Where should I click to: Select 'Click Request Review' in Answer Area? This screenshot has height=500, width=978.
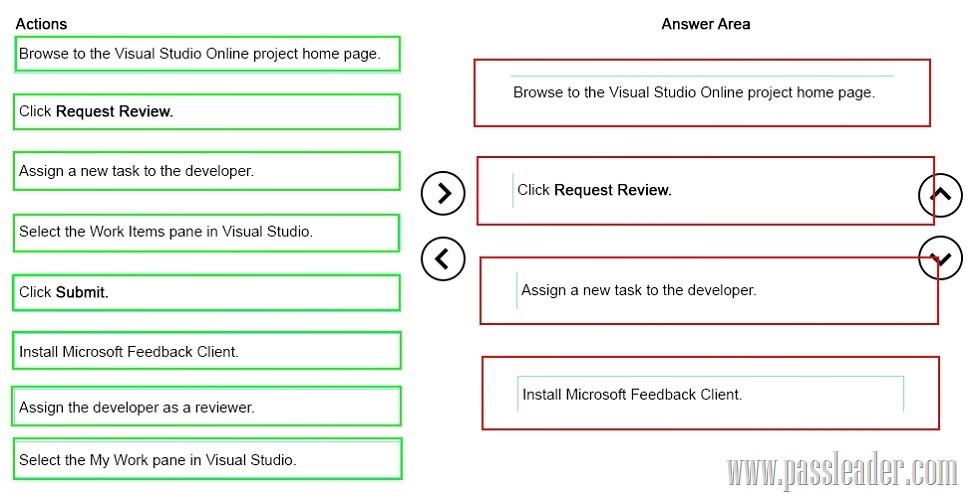click(705, 190)
